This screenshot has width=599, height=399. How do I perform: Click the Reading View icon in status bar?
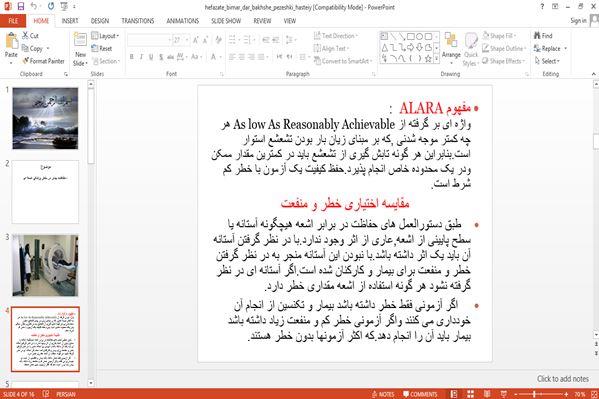tap(487, 394)
